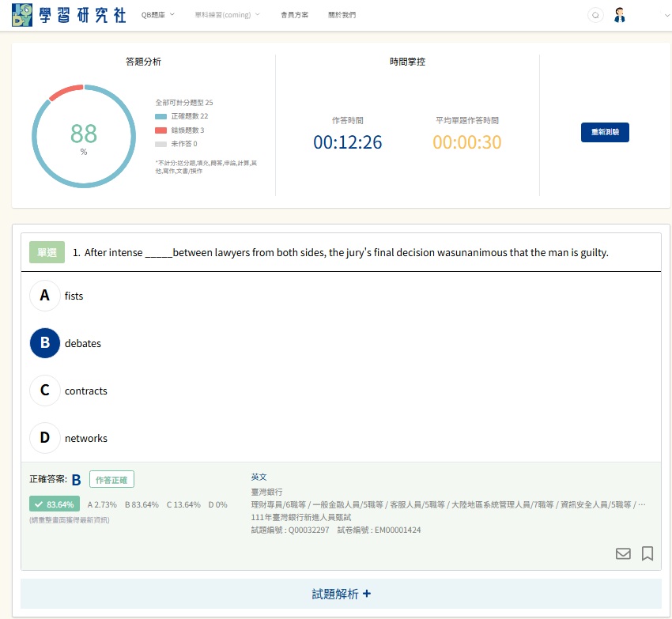The height and width of the screenshot is (619, 672).
Task: Click the user avatar icon
Action: tap(620, 15)
